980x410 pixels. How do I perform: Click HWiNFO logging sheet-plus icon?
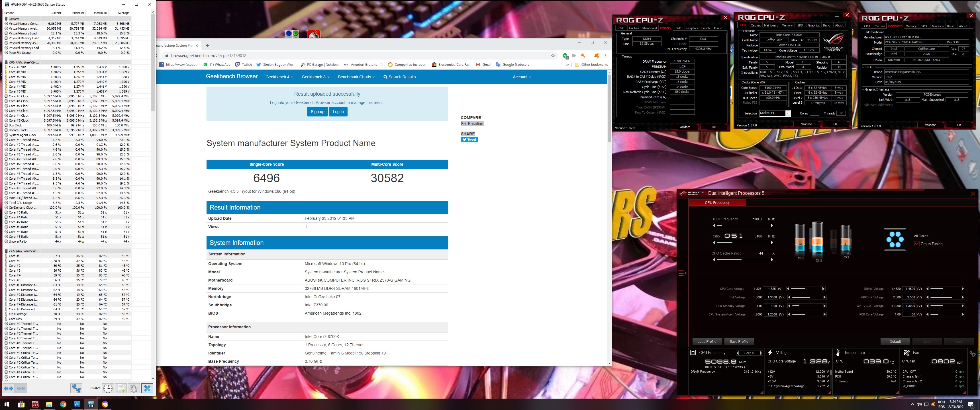(121, 388)
